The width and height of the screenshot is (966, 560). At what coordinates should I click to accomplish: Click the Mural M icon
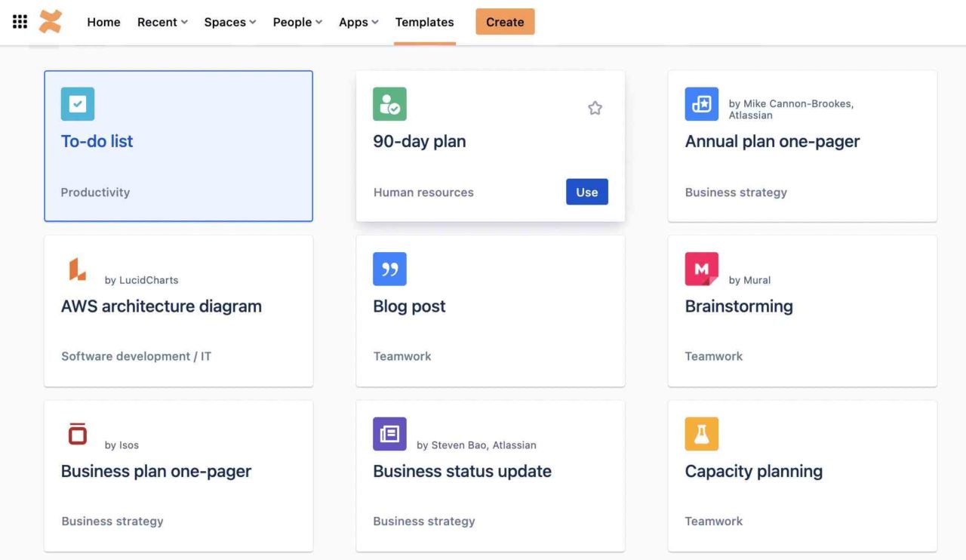tap(701, 269)
